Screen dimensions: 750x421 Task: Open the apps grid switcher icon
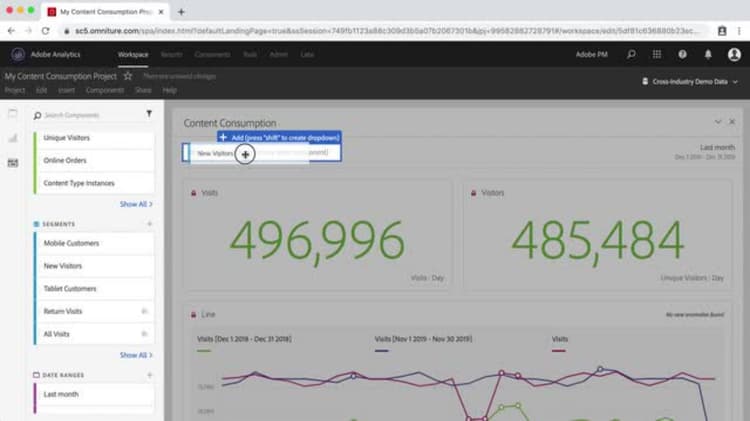tap(657, 55)
